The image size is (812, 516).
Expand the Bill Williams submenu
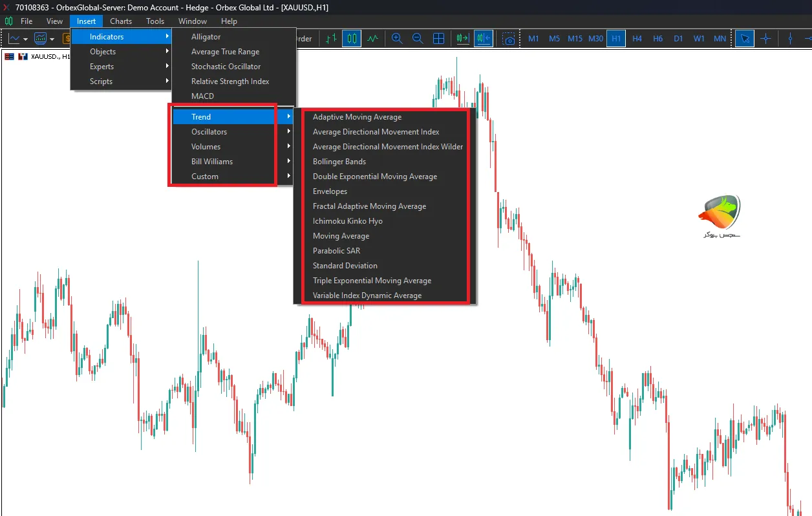(211, 162)
